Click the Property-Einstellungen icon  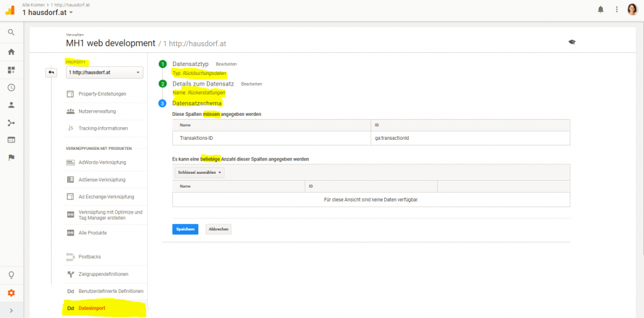pyautogui.click(x=70, y=94)
